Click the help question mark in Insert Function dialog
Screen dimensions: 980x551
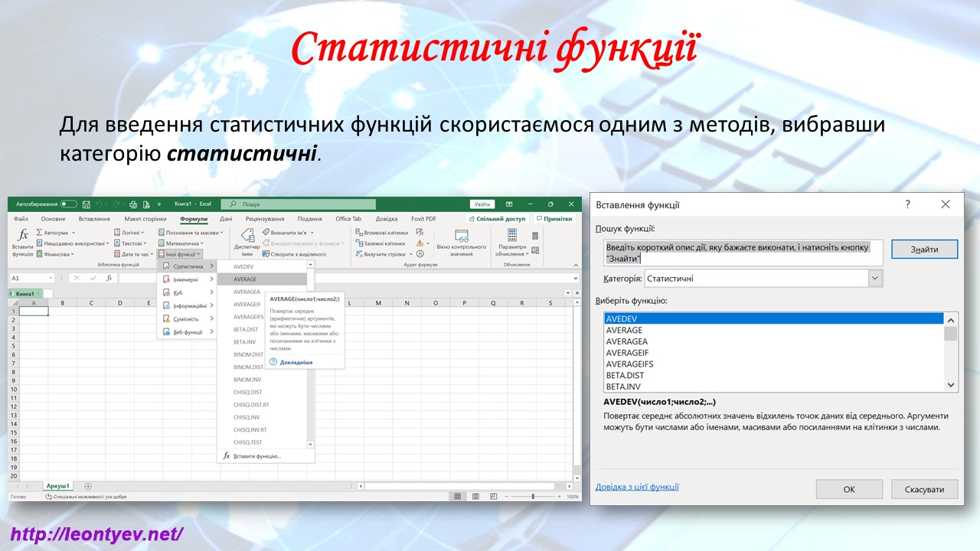click(x=907, y=204)
